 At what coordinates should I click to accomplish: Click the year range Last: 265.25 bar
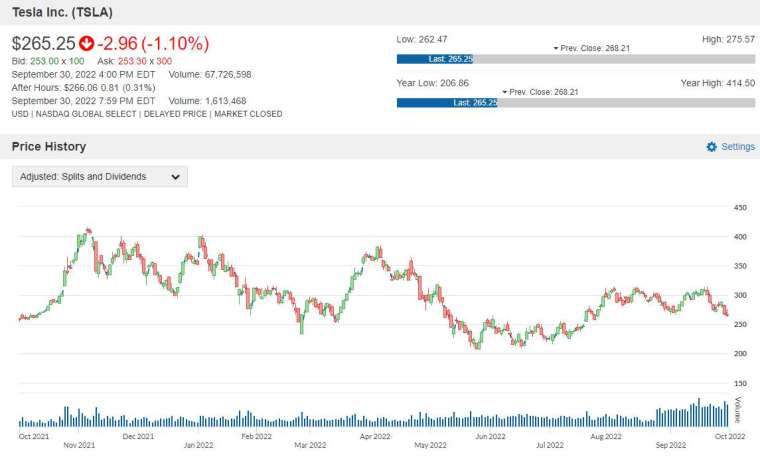(447, 103)
